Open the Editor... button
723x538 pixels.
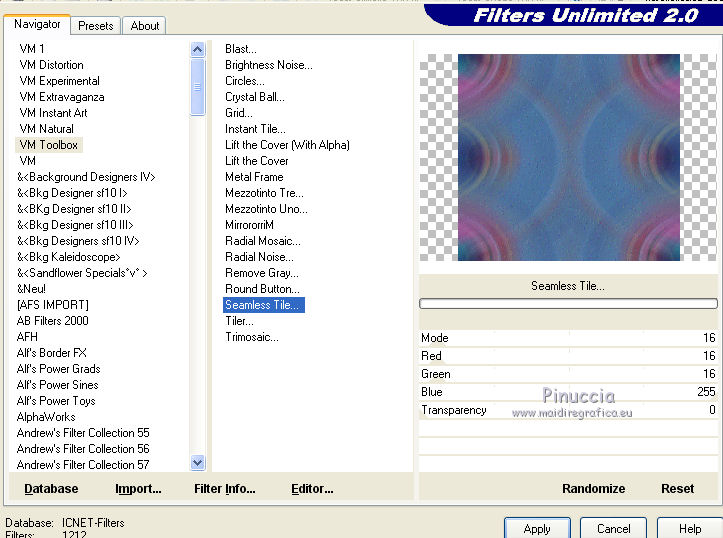(x=312, y=489)
